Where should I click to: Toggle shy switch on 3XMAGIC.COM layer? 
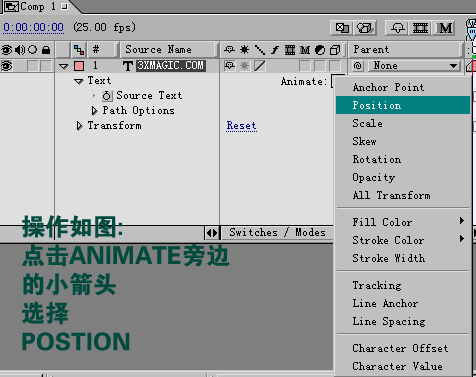coord(230,66)
